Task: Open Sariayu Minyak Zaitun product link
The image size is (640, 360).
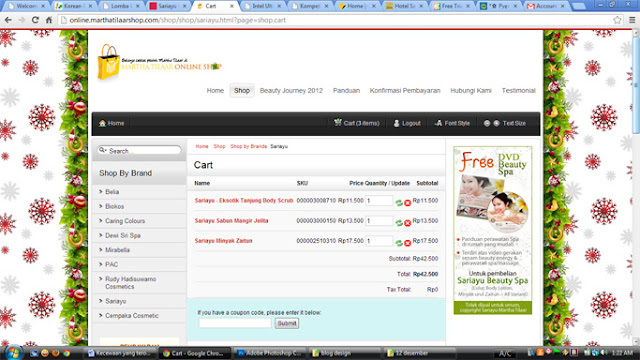Action: 223,241
